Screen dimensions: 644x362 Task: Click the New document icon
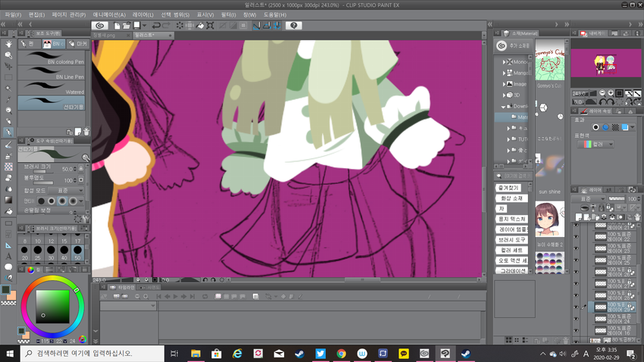click(117, 26)
